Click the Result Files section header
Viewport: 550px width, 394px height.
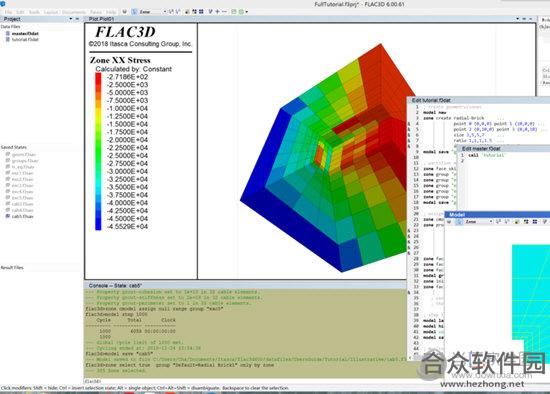(12, 268)
